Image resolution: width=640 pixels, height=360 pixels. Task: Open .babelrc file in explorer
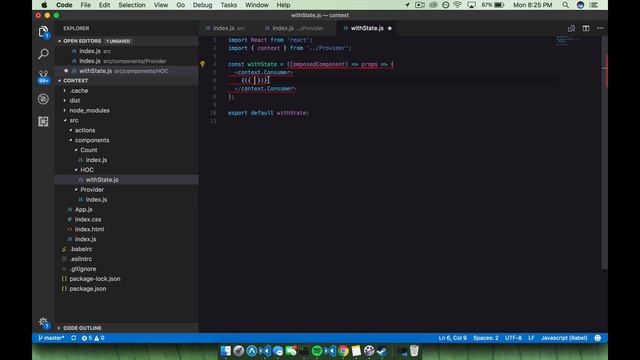[81, 249]
